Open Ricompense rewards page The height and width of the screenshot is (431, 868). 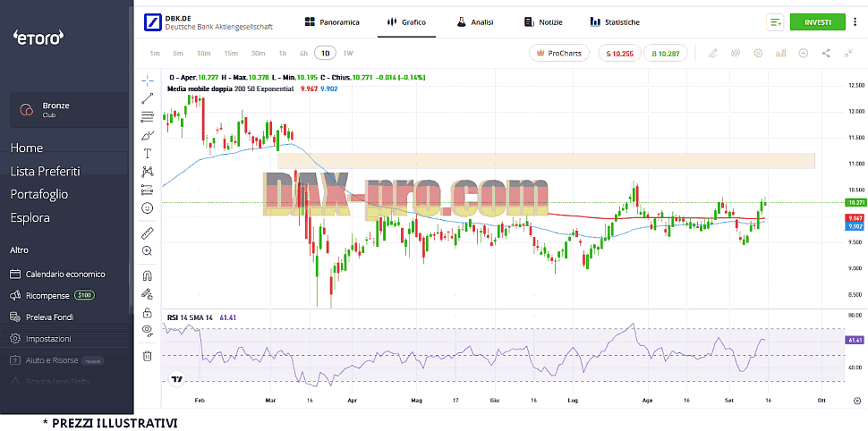click(53, 295)
